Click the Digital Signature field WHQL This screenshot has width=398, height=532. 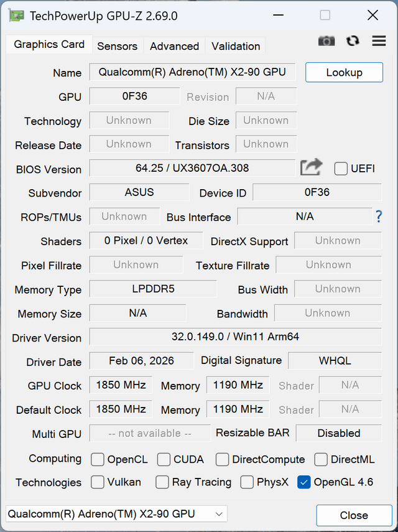point(335,361)
